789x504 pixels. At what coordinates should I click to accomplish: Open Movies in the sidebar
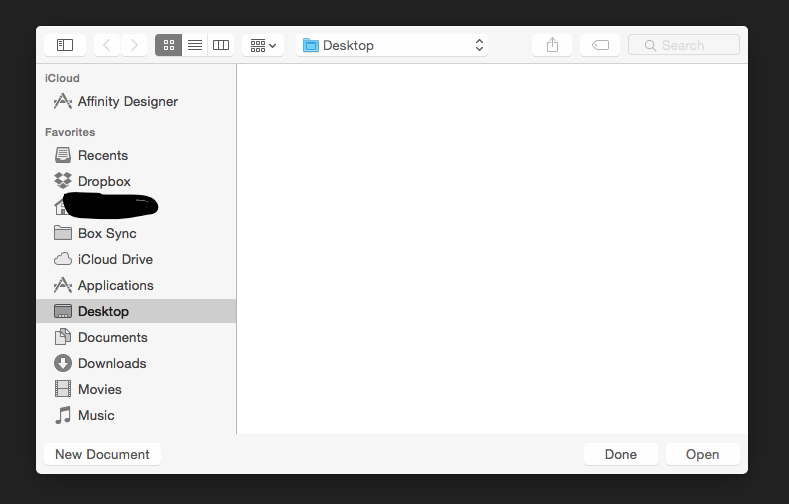click(x=136, y=389)
